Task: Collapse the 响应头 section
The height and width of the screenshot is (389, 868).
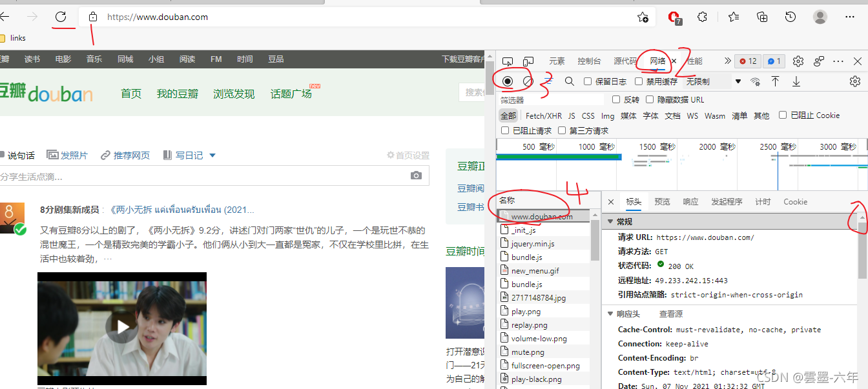Action: pos(610,314)
